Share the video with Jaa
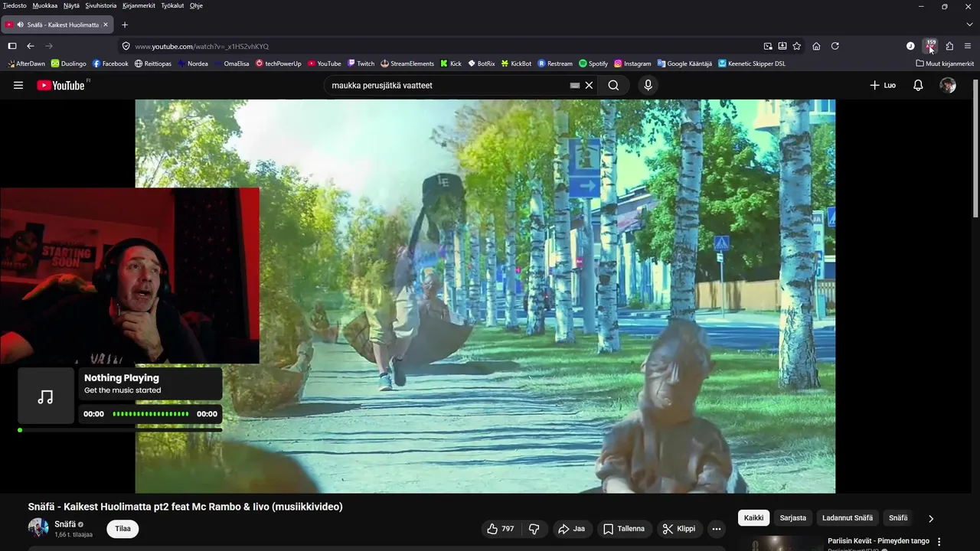 coord(571,529)
